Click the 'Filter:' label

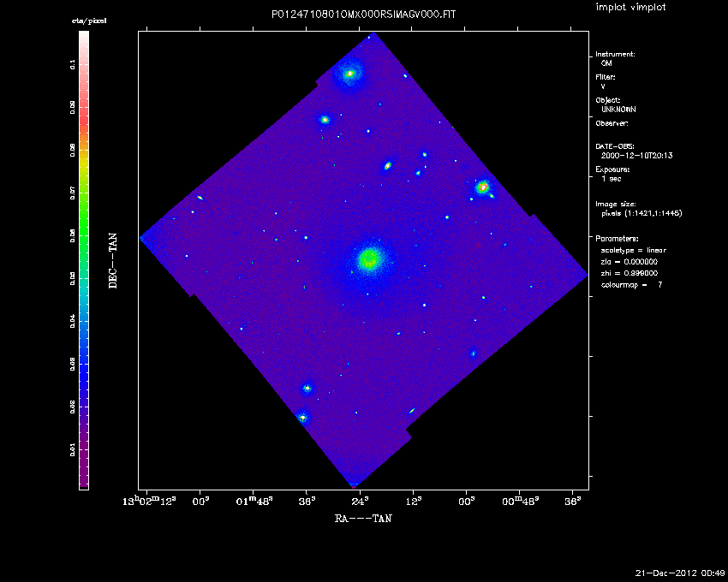click(606, 77)
